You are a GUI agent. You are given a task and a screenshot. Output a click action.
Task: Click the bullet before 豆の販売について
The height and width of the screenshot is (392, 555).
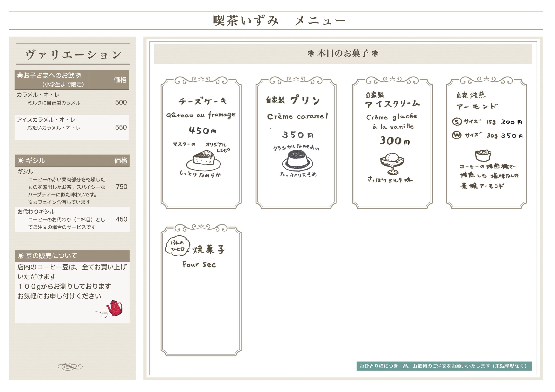pyautogui.click(x=21, y=255)
